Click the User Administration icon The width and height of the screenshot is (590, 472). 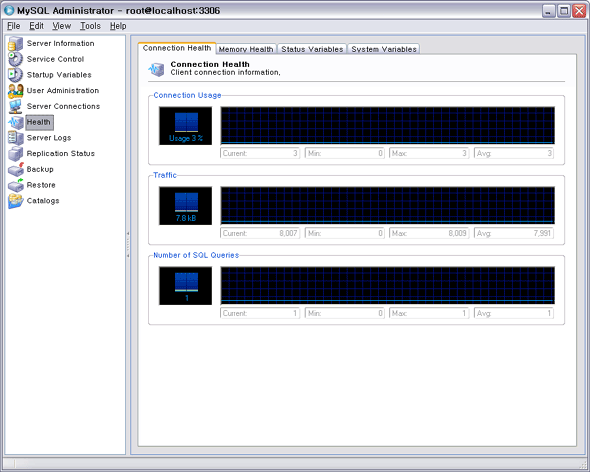(15, 91)
